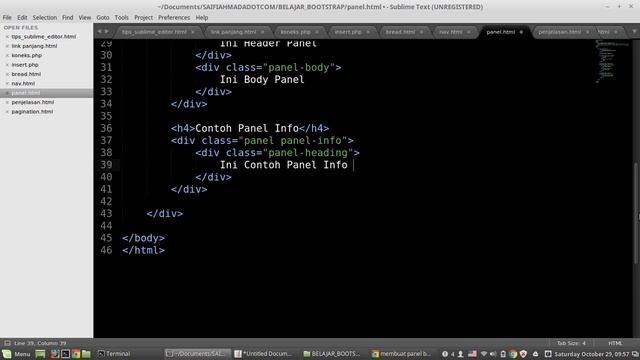The image size is (640, 360).
Task: Close the bread.html tab
Action: point(421,32)
